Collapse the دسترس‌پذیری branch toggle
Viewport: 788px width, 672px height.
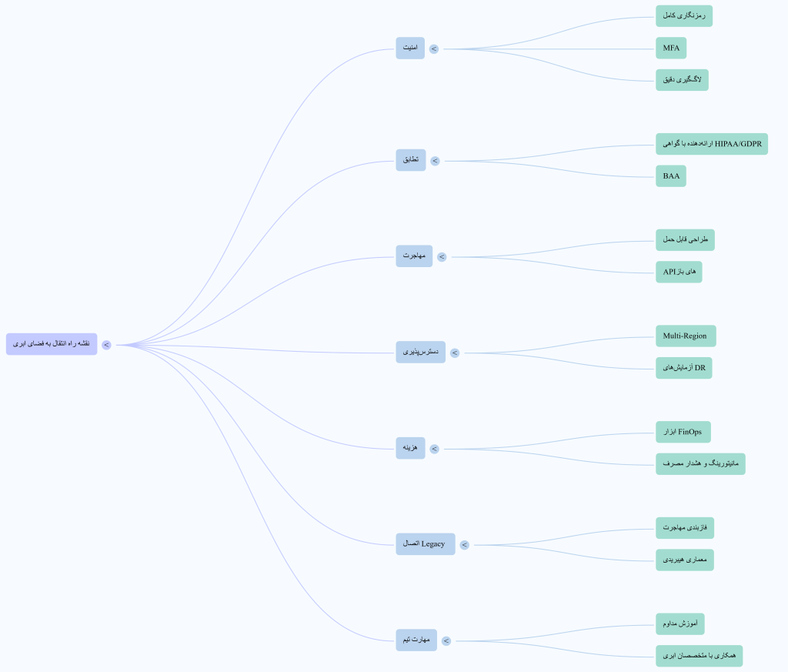455,353
